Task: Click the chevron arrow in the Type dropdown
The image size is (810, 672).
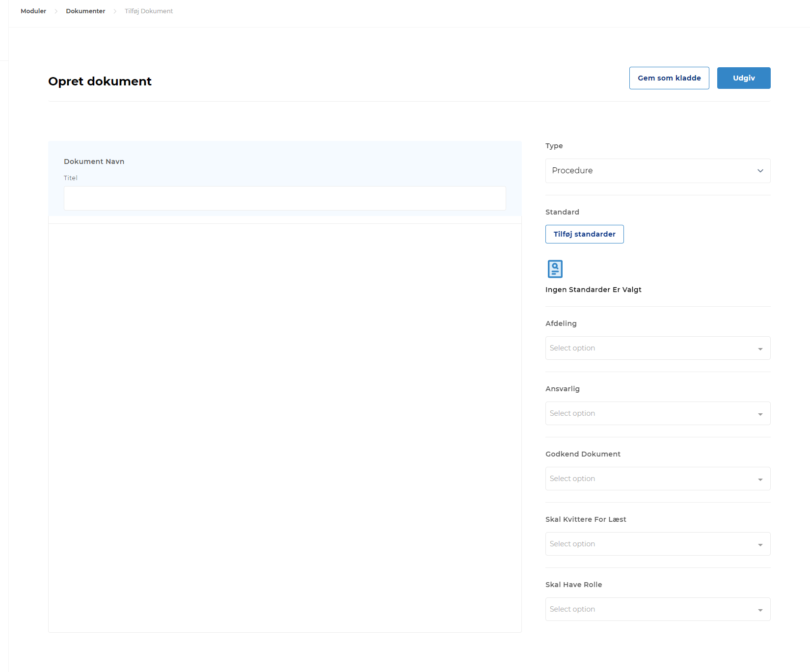Action: point(760,171)
